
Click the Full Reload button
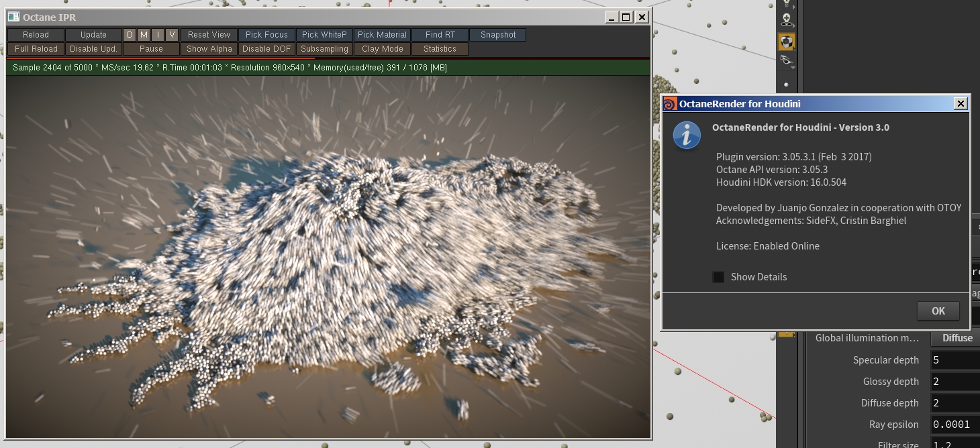(x=36, y=49)
